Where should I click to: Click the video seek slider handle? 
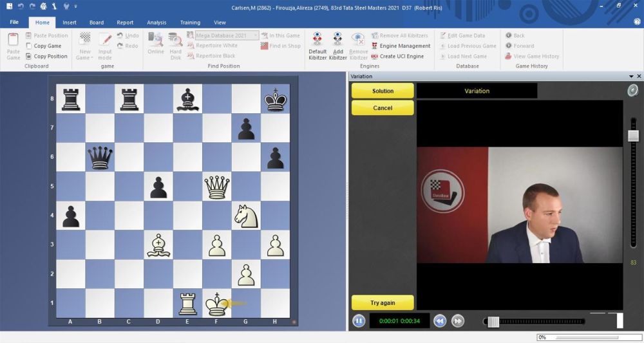click(x=493, y=321)
